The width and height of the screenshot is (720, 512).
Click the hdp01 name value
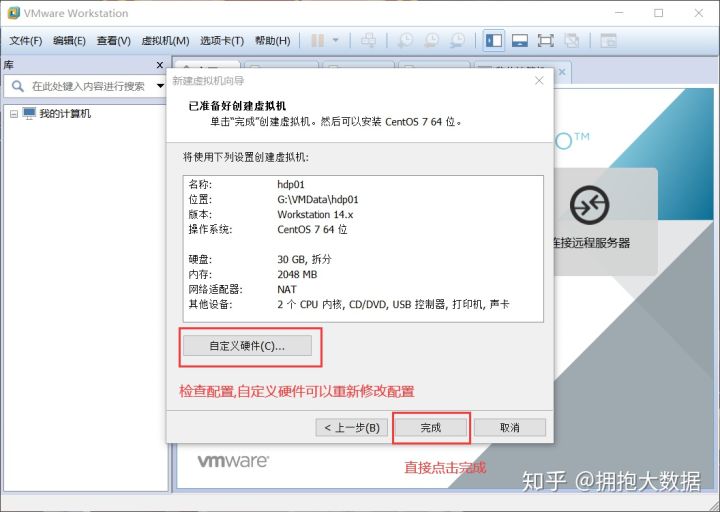[x=291, y=185]
